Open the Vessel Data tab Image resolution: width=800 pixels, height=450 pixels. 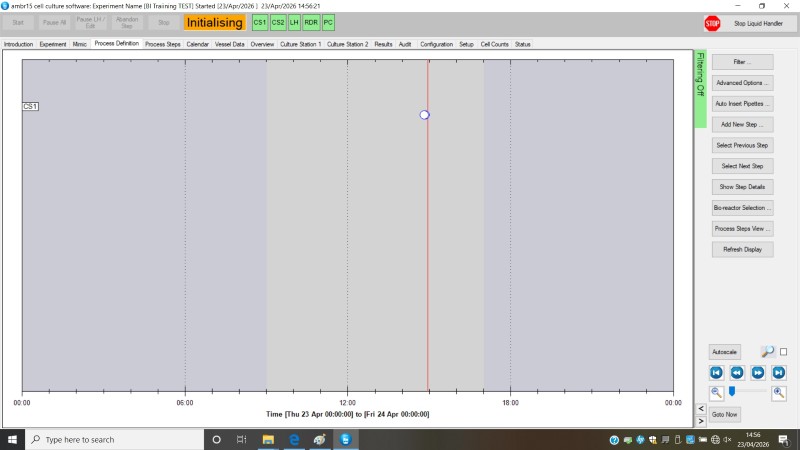[x=230, y=44]
